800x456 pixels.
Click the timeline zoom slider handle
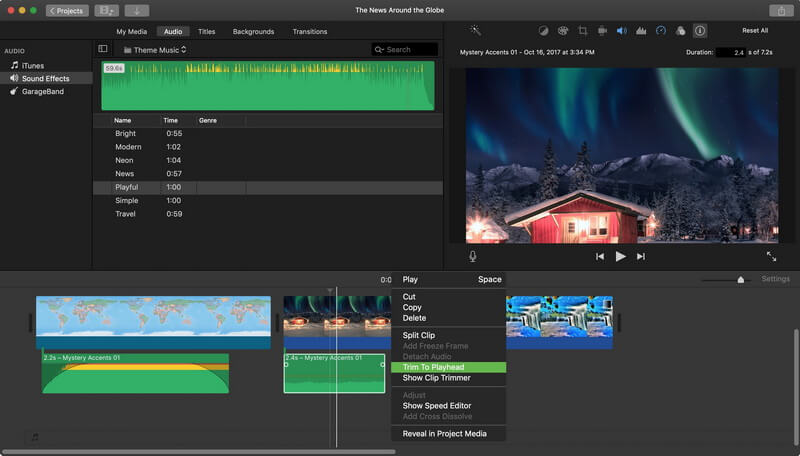point(740,280)
